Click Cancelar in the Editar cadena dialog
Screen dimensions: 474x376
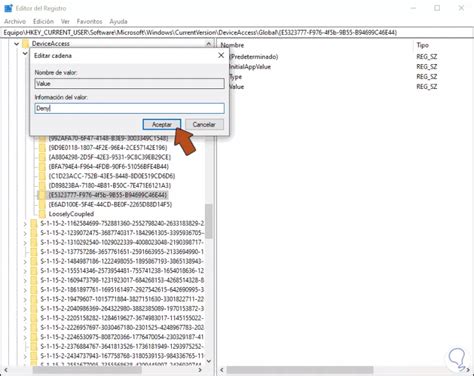[204, 124]
